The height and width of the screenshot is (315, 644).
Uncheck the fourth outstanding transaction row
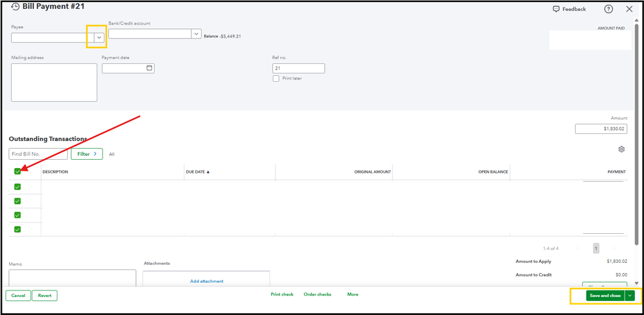coord(17,229)
